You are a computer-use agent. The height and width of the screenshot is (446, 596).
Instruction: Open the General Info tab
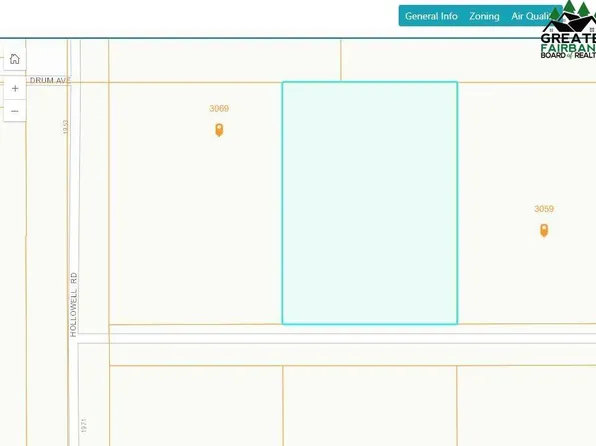pyautogui.click(x=431, y=16)
